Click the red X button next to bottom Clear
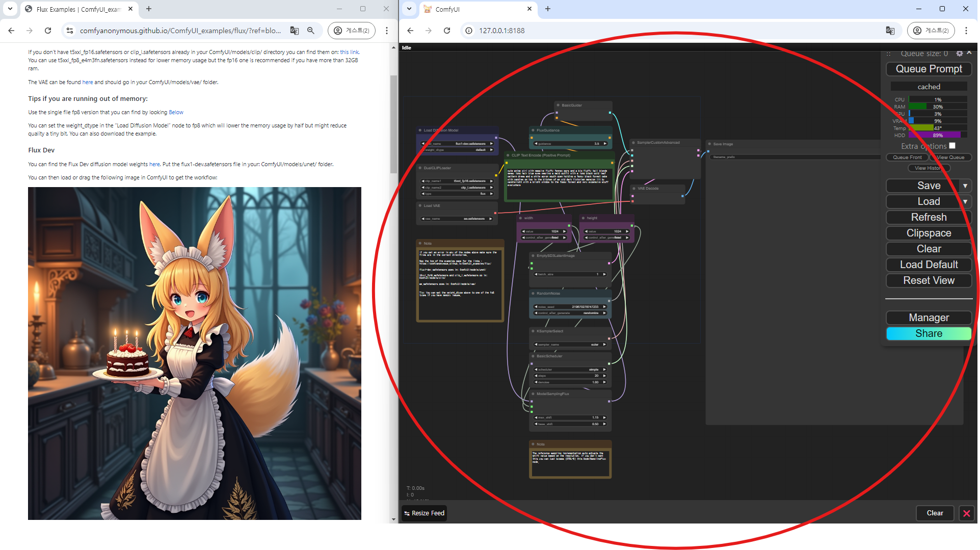980x550 pixels. pos(966,513)
